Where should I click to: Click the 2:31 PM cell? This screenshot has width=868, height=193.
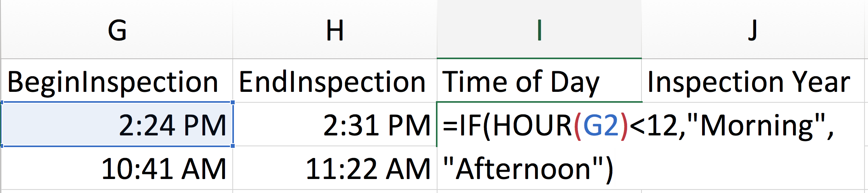click(x=335, y=125)
